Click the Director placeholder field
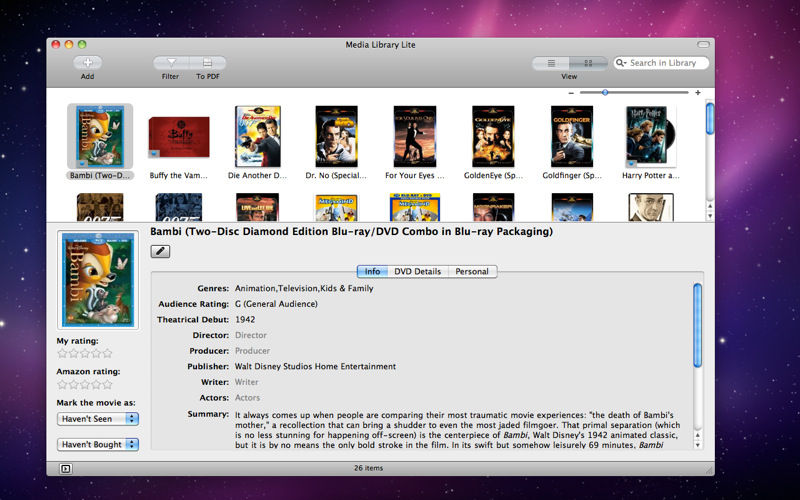800x500 pixels. [x=251, y=335]
